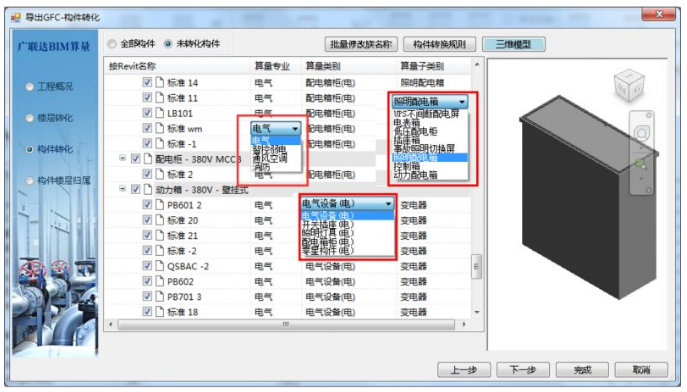Toggle the 三维模型 button

(x=513, y=44)
